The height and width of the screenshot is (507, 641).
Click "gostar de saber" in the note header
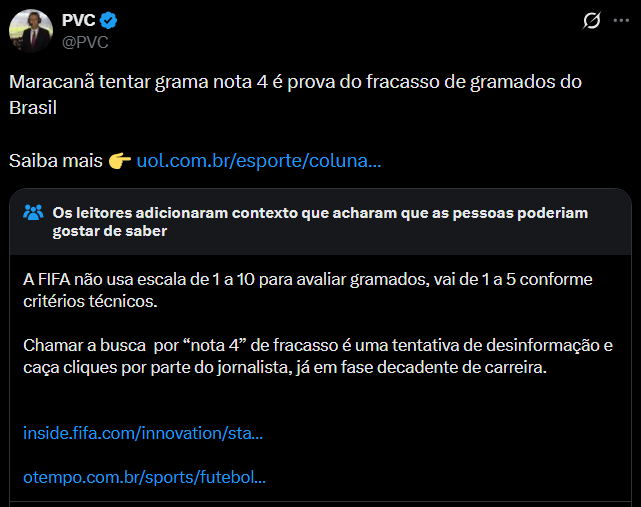point(110,232)
